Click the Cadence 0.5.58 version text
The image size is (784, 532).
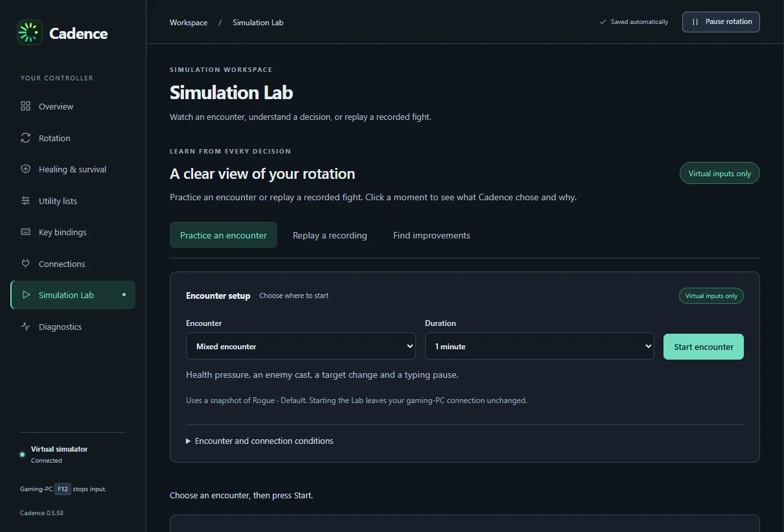pyautogui.click(x=41, y=513)
